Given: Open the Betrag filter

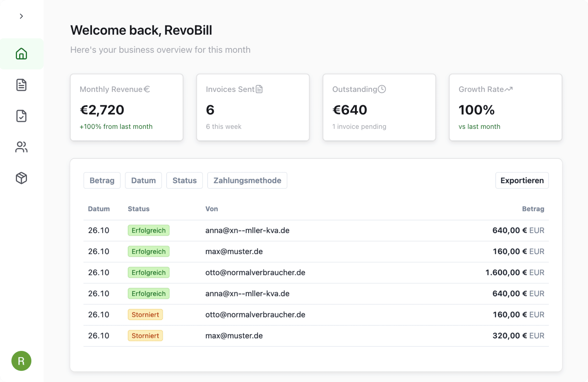Looking at the screenshot, I should click(102, 180).
